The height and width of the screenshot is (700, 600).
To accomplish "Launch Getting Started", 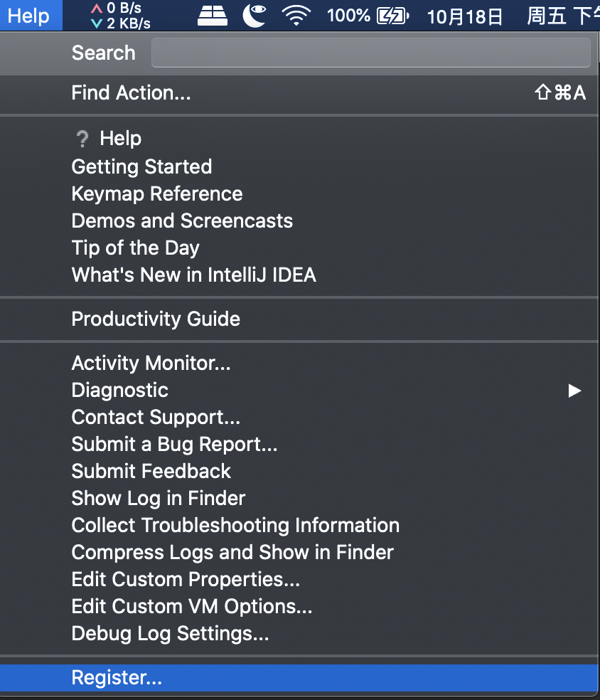I will tap(141, 166).
